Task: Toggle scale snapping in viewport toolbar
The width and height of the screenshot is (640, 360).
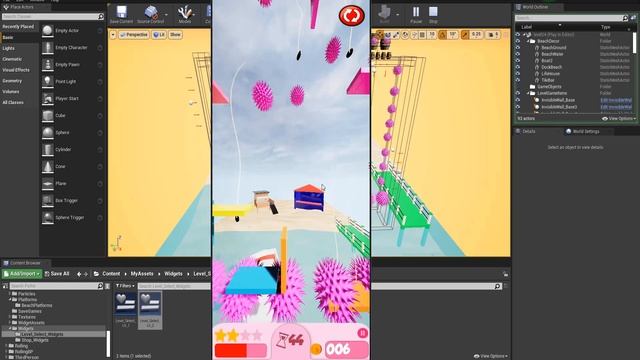Action: click(x=464, y=35)
